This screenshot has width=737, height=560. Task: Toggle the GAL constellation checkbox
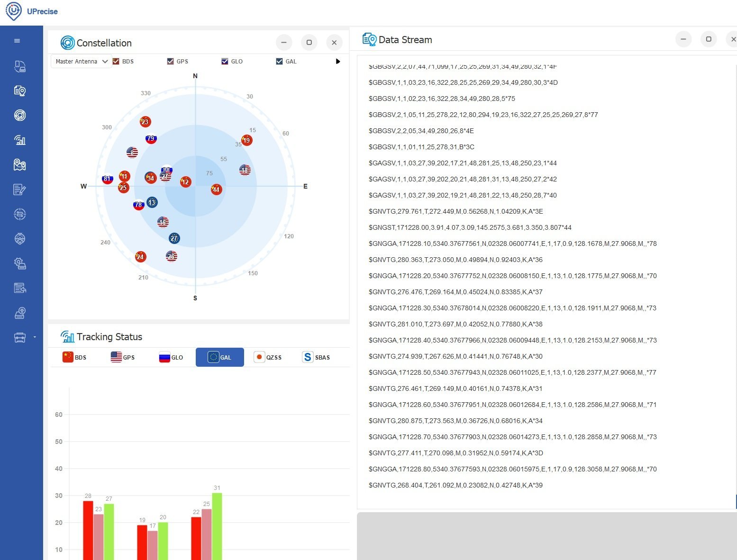point(279,61)
